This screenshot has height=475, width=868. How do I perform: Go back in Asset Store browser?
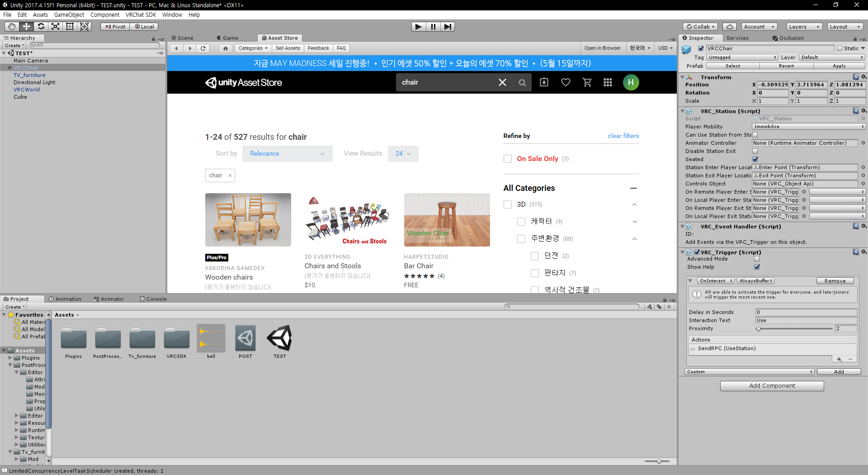[176, 48]
